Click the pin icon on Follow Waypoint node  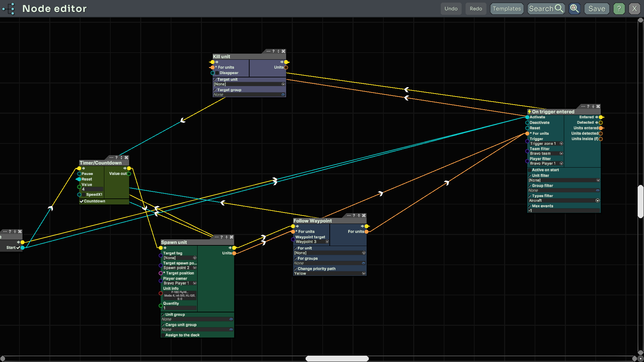click(359, 216)
